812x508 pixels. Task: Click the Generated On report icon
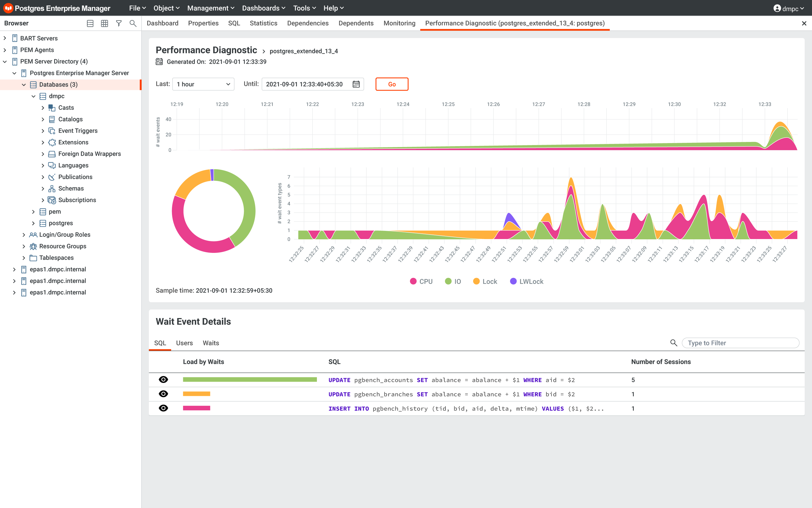click(159, 62)
